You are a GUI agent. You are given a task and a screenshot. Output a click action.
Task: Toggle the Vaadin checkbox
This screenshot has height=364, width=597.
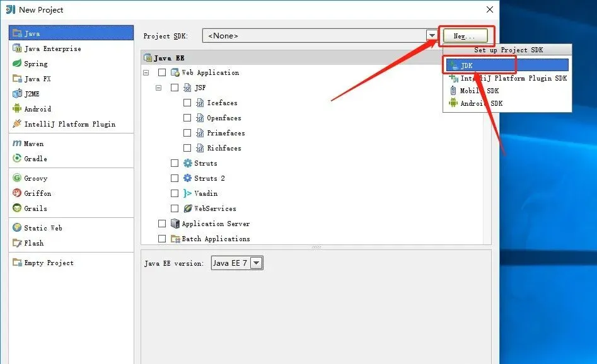[x=175, y=193]
